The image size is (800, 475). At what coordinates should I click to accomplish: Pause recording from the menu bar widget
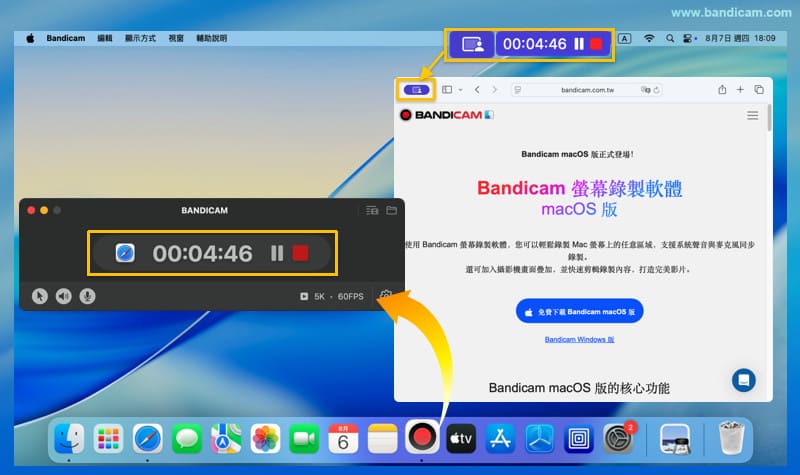click(x=579, y=44)
